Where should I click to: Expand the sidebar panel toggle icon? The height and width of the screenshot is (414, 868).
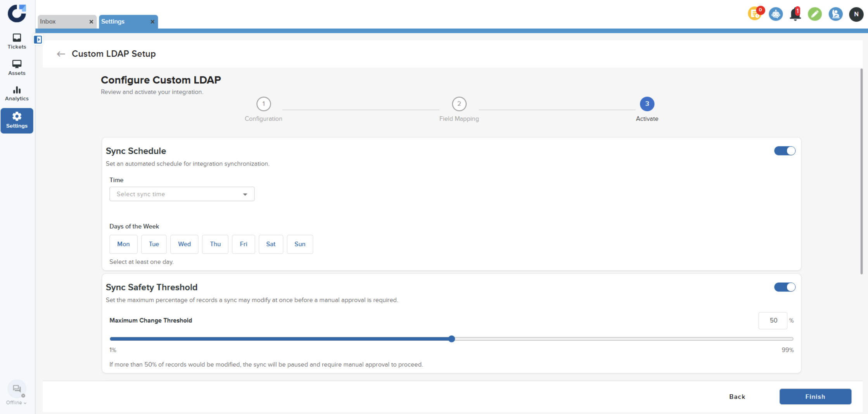(38, 40)
